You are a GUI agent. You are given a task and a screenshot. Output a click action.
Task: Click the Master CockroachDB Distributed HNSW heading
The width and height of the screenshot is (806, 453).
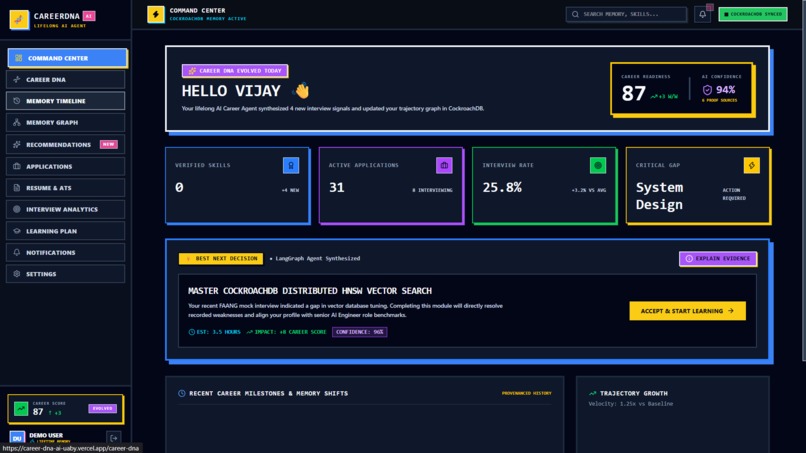click(x=310, y=291)
